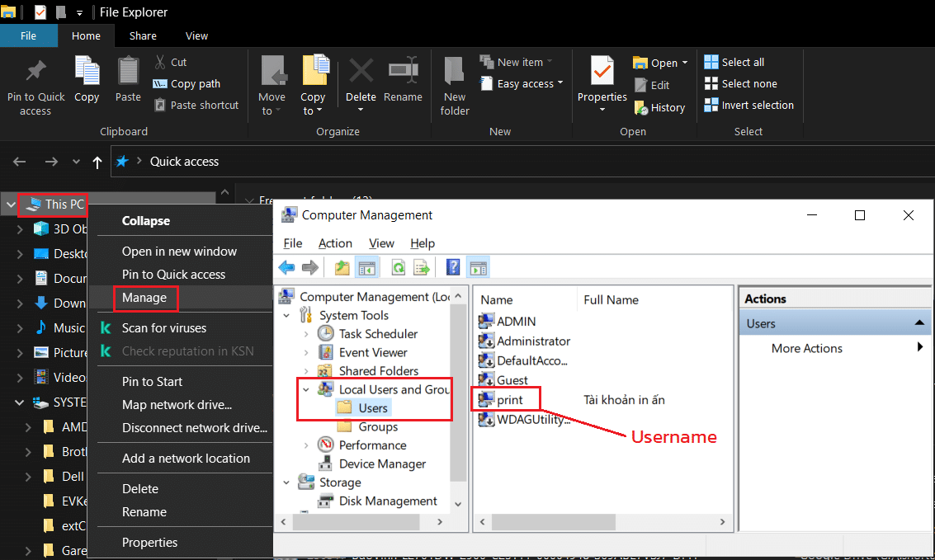The image size is (935, 560).
Task: Expand the More Actions submenu arrow
Action: tap(919, 348)
